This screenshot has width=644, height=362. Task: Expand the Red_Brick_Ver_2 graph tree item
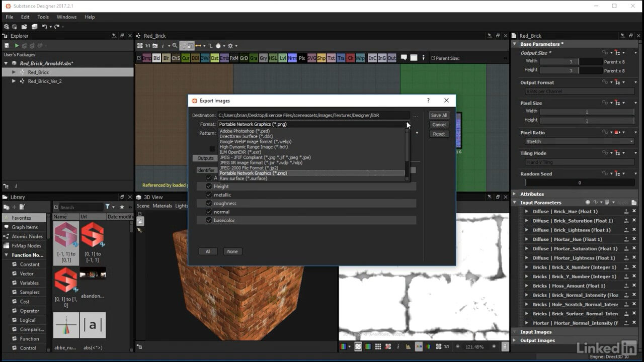click(14, 81)
